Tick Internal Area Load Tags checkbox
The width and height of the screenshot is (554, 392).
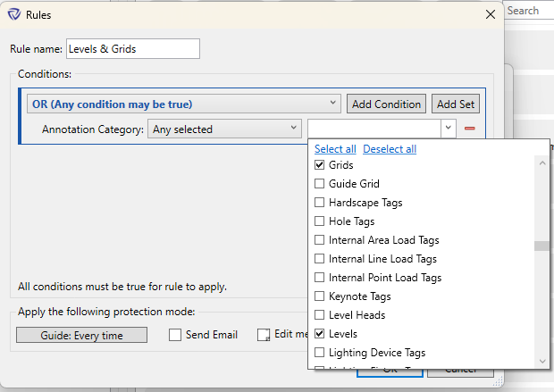pos(319,240)
